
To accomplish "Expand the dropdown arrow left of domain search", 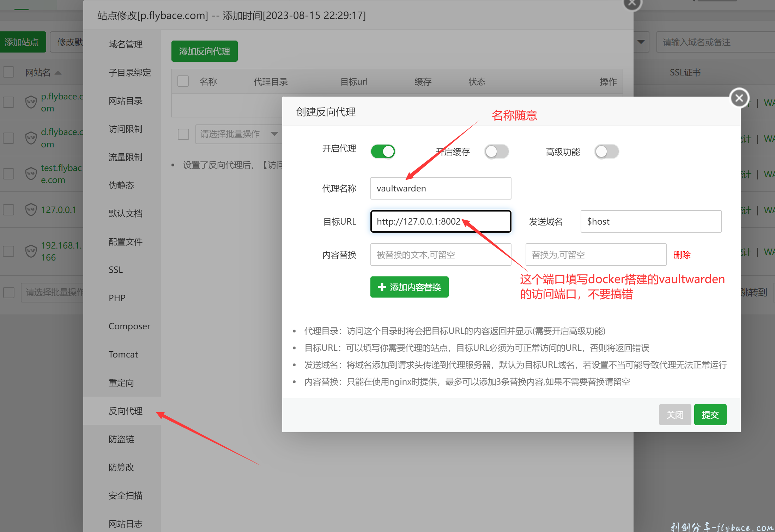I will (x=641, y=42).
